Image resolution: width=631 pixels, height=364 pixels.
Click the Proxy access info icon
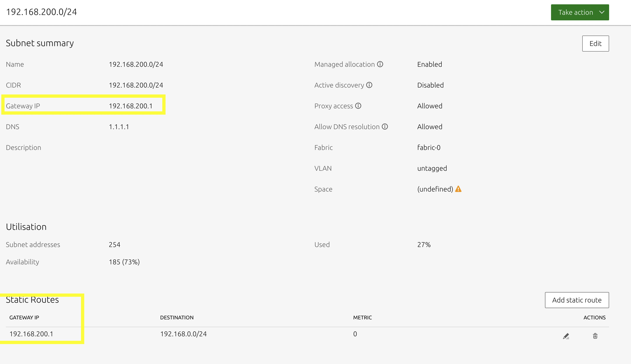[x=358, y=106]
